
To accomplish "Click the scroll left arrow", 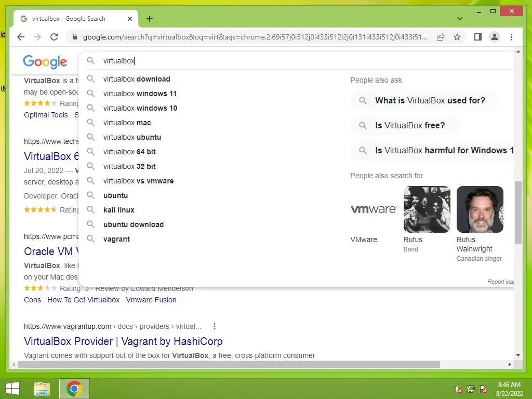I will point(14,364).
